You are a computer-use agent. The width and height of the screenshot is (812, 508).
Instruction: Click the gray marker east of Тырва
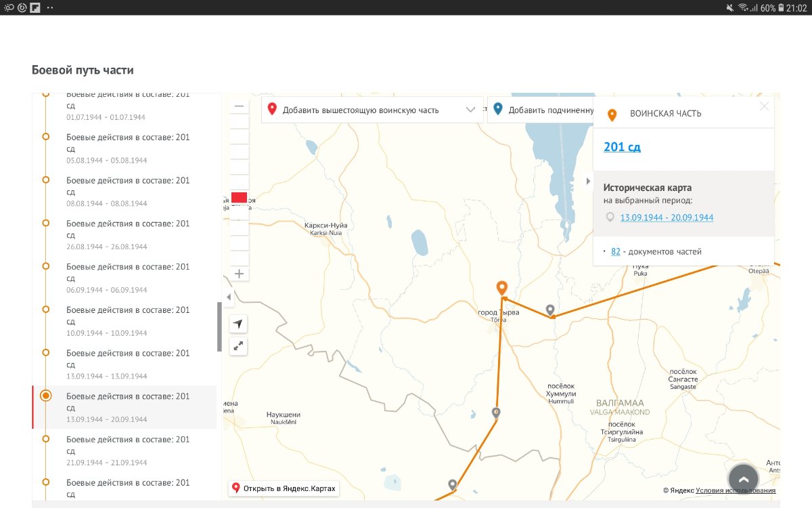point(550,310)
